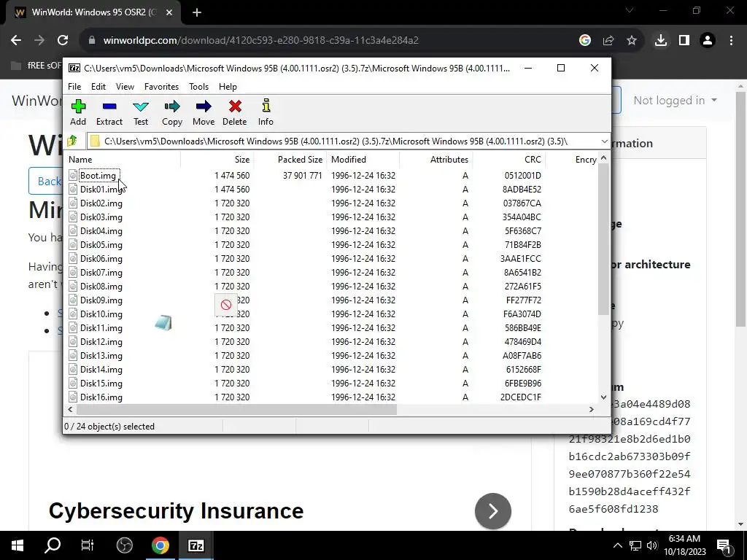
Task: Open the Chrome side panel icon
Action: click(684, 41)
